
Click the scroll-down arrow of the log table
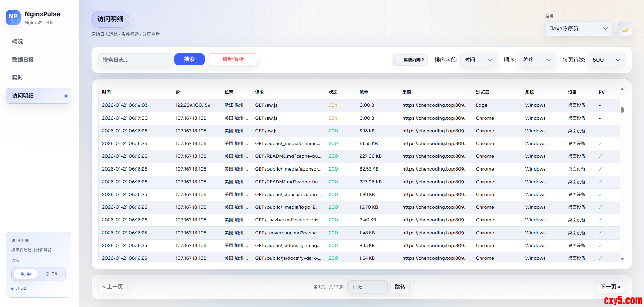tap(622, 259)
